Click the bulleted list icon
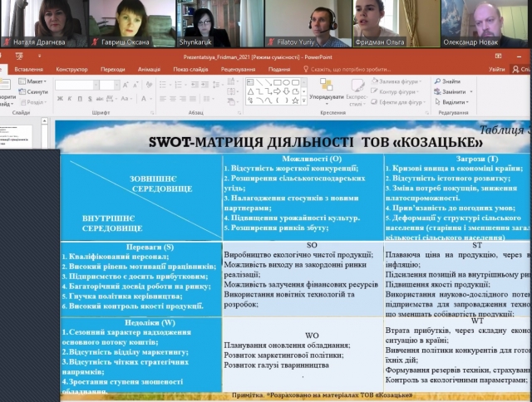This screenshot has width=532, height=402. pyautogui.click(x=163, y=85)
